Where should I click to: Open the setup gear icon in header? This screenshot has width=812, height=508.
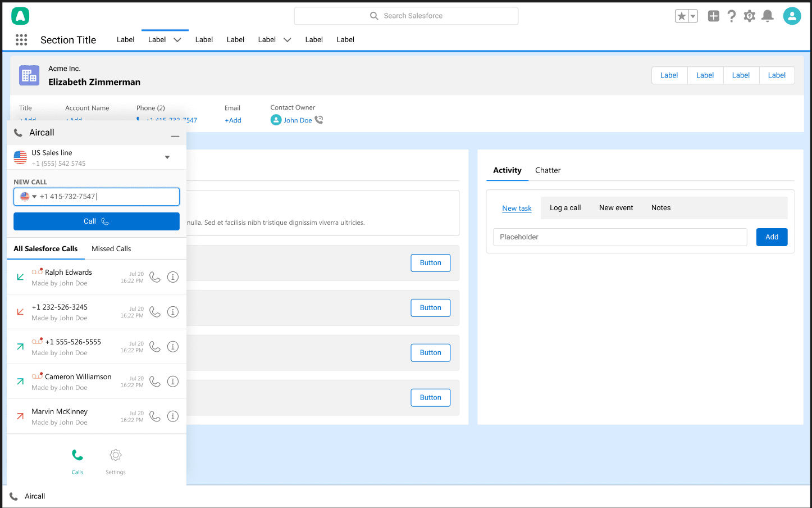(x=749, y=16)
